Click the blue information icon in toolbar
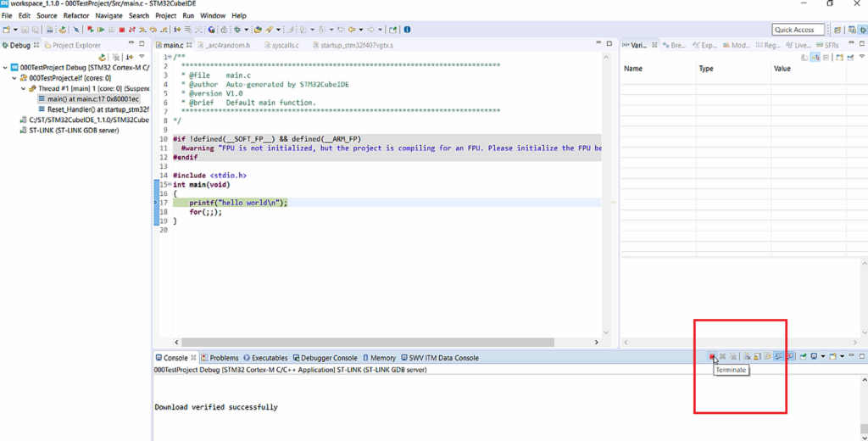 [407, 30]
